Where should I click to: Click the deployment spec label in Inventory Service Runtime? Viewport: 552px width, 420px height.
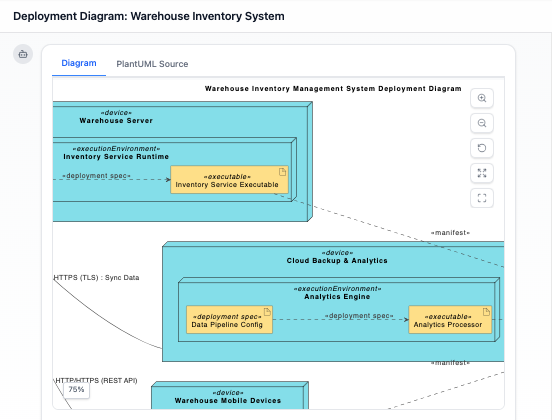96,176
